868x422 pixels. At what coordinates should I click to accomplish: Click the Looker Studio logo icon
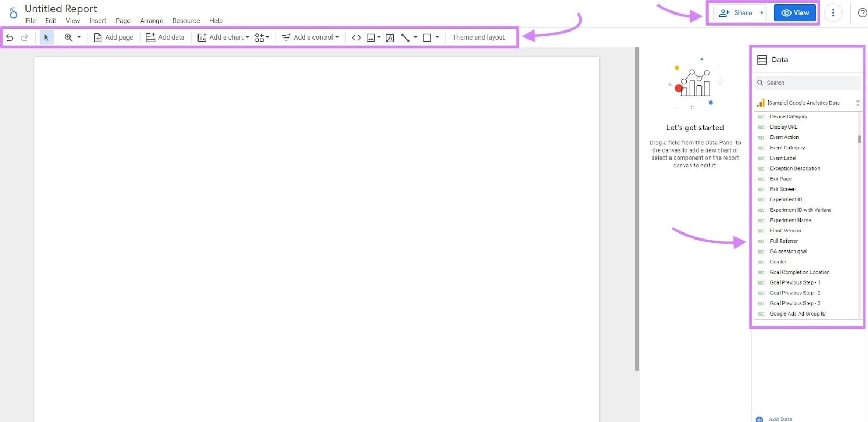tap(14, 12)
